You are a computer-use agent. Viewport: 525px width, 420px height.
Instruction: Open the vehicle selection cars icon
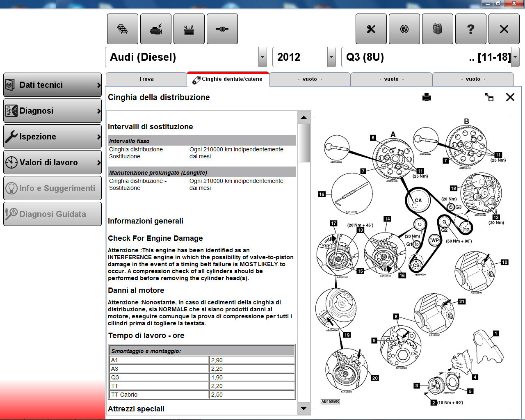pos(123,29)
